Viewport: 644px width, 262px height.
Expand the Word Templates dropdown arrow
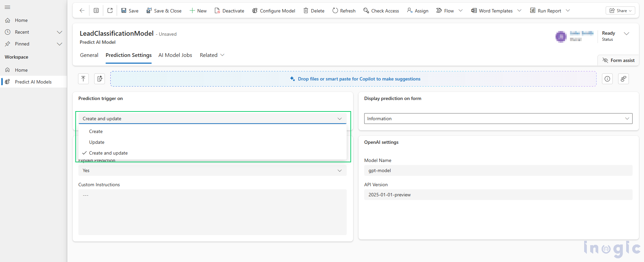[520, 10]
